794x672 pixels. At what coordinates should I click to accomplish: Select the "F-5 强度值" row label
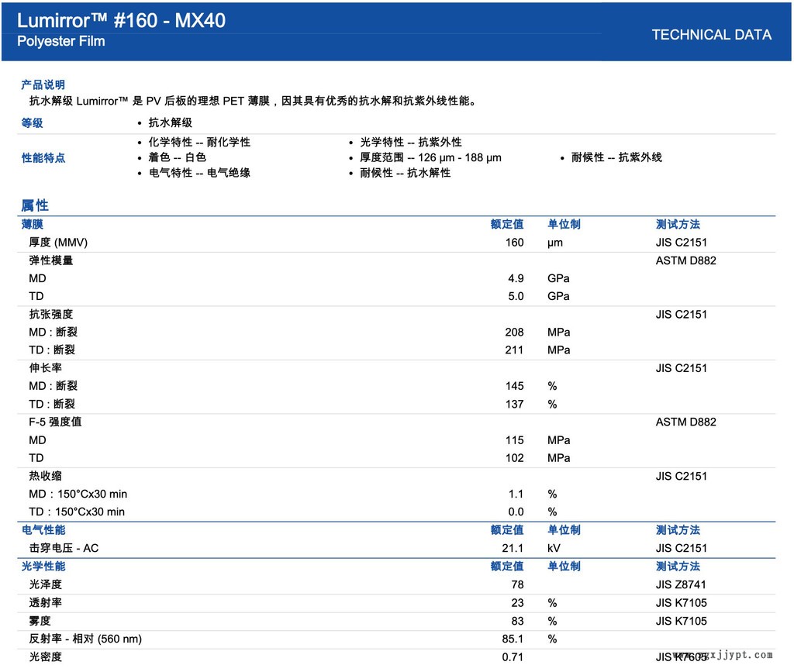coord(55,422)
